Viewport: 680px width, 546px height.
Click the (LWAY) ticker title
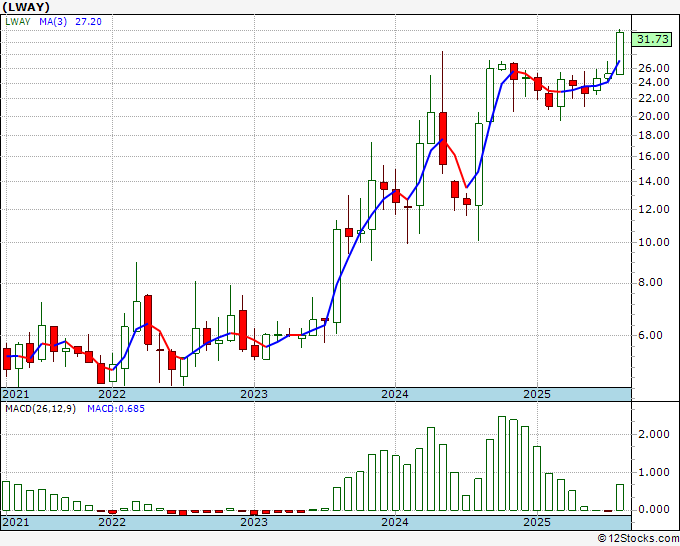pos(26,7)
